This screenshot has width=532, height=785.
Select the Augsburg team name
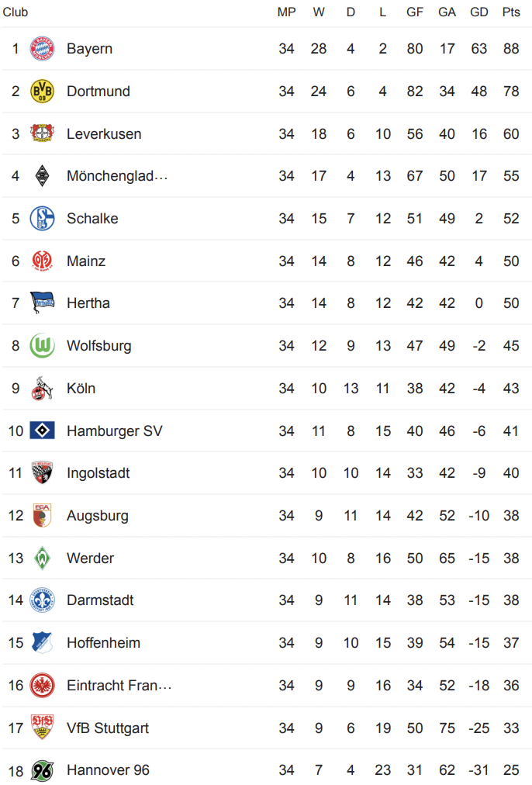[98, 516]
